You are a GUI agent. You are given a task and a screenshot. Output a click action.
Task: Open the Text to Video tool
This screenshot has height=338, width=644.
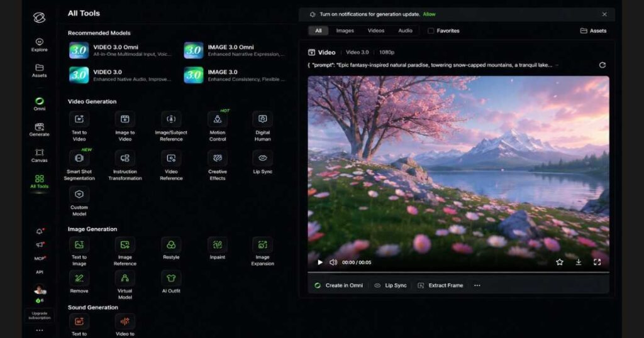79,126
